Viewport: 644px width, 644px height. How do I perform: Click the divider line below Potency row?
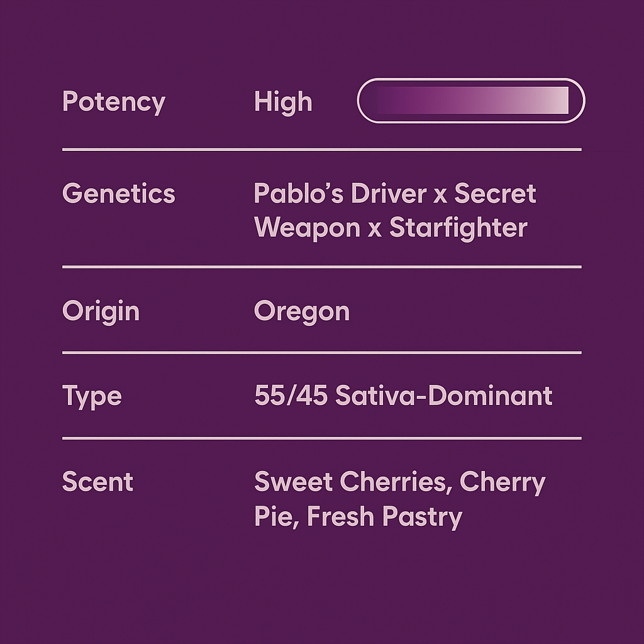[x=322, y=150]
